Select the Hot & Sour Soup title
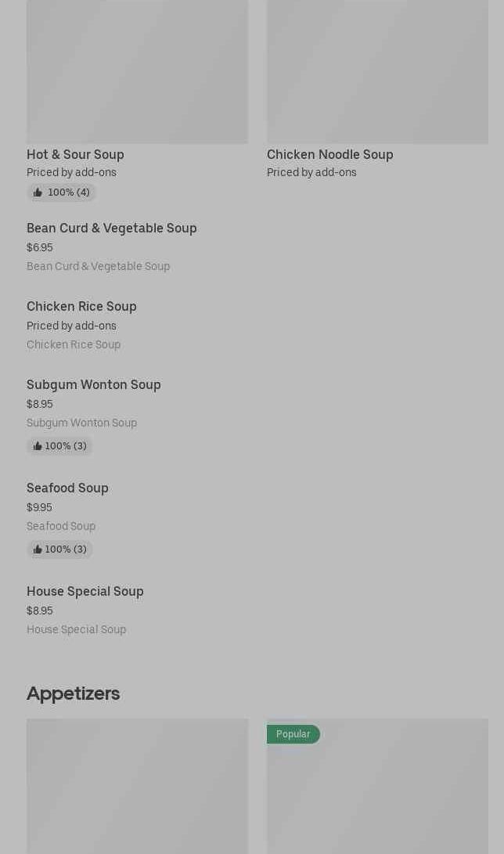 [x=75, y=154]
